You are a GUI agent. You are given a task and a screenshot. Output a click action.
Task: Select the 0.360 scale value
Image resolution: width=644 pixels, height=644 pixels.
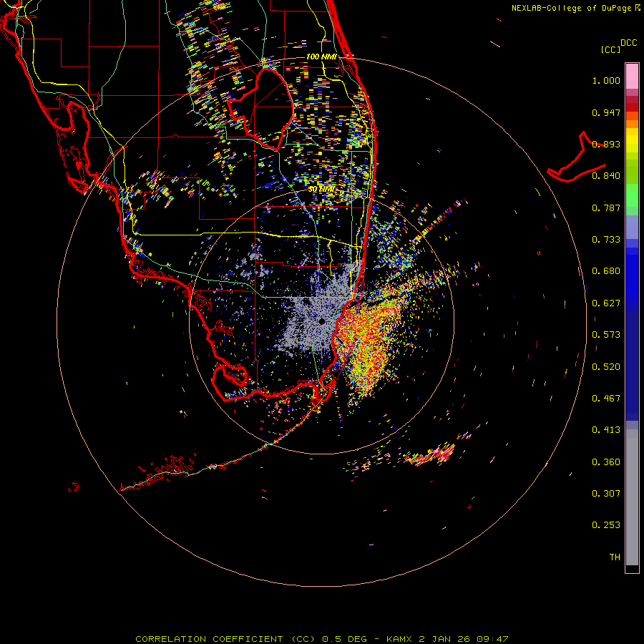point(606,462)
